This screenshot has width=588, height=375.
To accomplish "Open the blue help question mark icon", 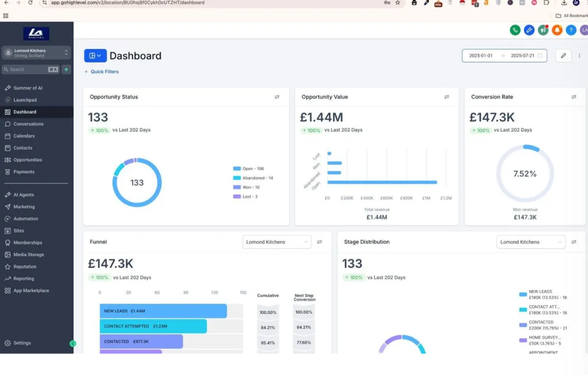I will click(571, 30).
